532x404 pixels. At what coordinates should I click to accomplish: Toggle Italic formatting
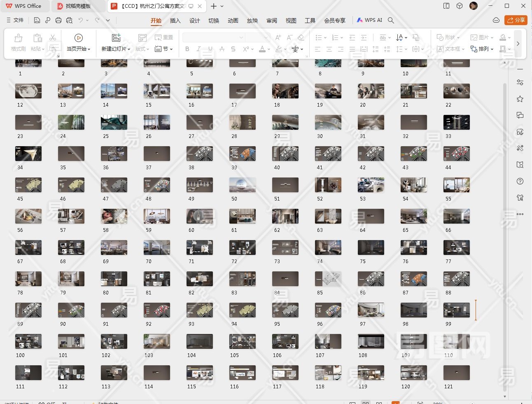coord(199,49)
